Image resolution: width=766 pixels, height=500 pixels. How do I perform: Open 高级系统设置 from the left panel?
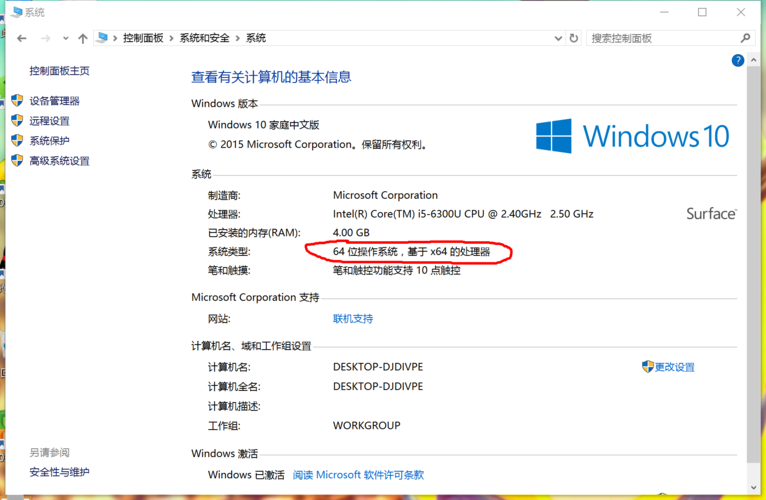coord(59,161)
